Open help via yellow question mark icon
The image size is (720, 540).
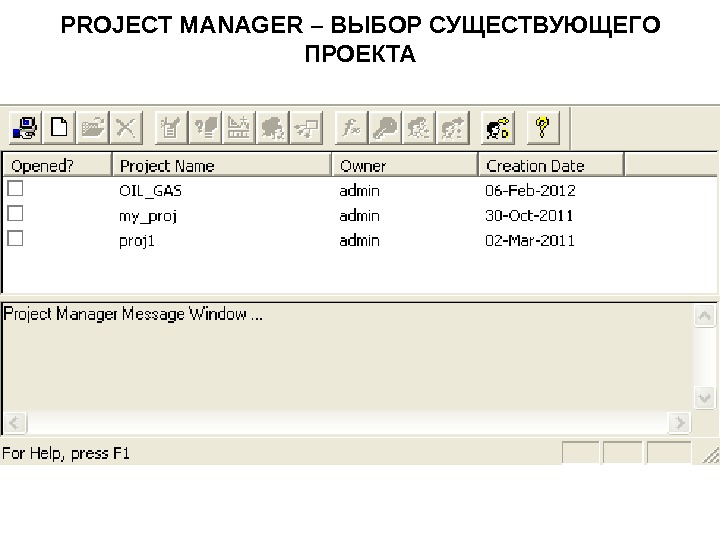click(542, 127)
